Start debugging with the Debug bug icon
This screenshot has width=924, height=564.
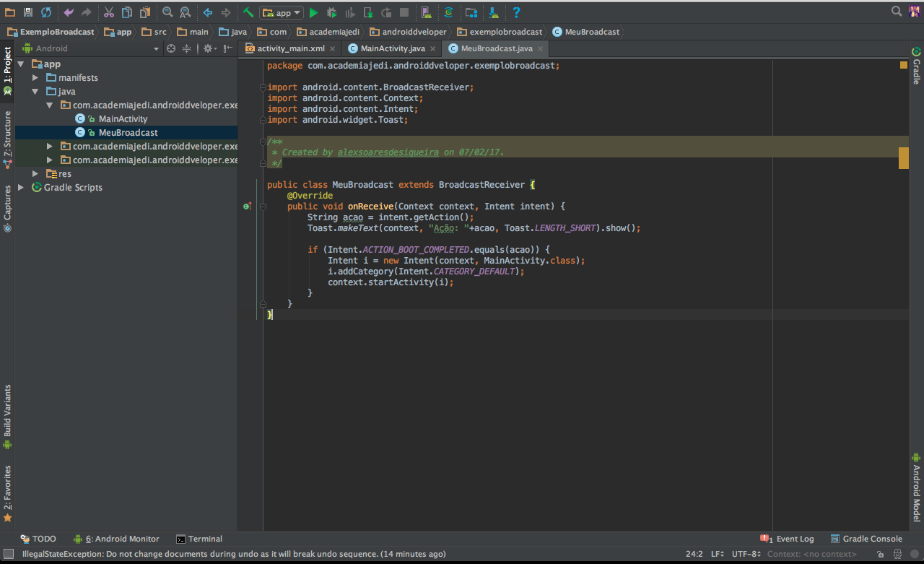331,12
